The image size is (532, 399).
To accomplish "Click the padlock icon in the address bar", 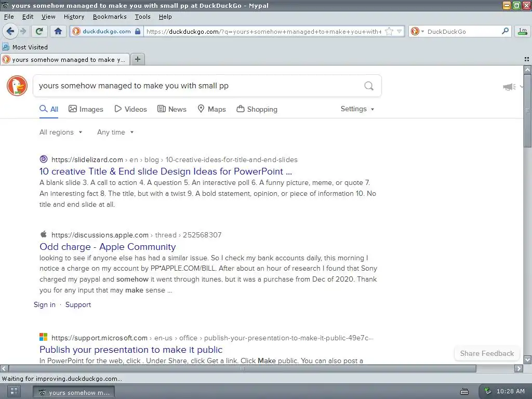I will [137, 31].
